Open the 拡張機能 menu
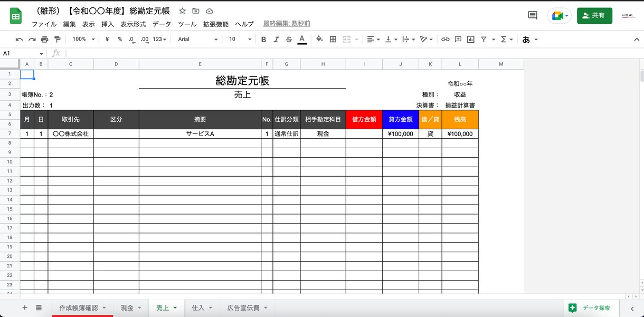 tap(216, 24)
